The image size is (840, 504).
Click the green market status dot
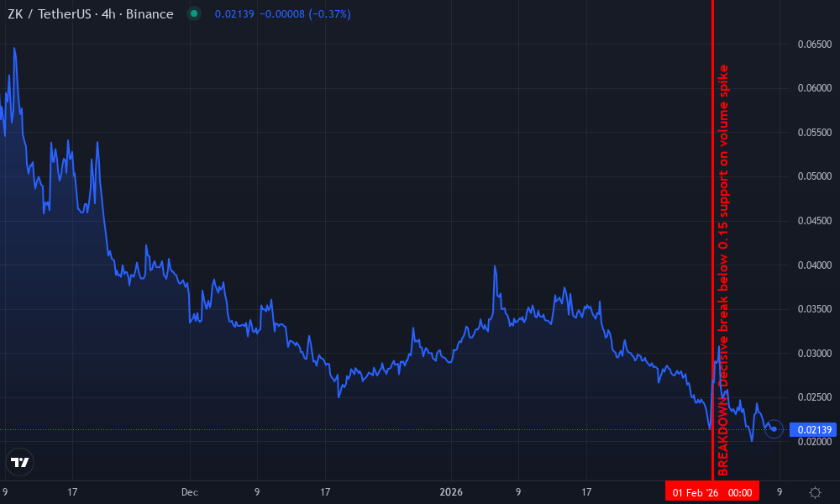(x=193, y=14)
